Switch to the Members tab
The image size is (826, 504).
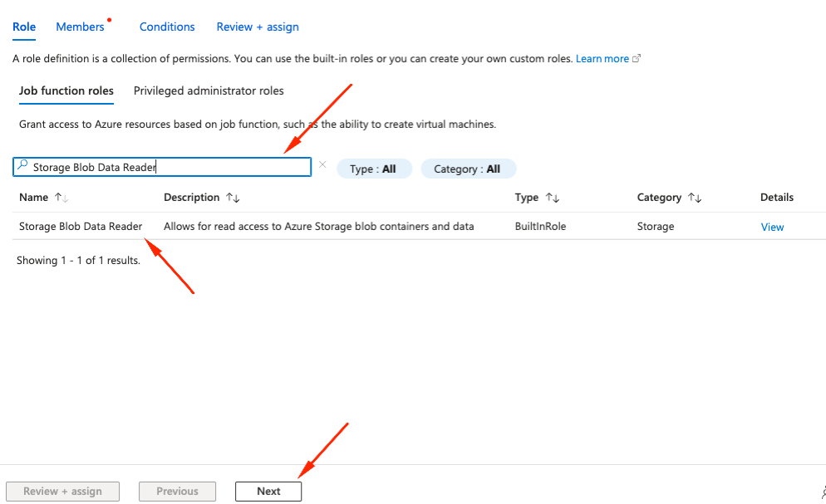pyautogui.click(x=80, y=27)
